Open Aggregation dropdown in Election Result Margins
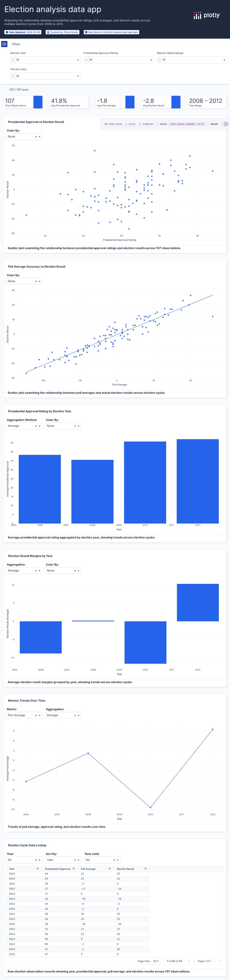This screenshot has height=980, width=230. tap(40, 571)
